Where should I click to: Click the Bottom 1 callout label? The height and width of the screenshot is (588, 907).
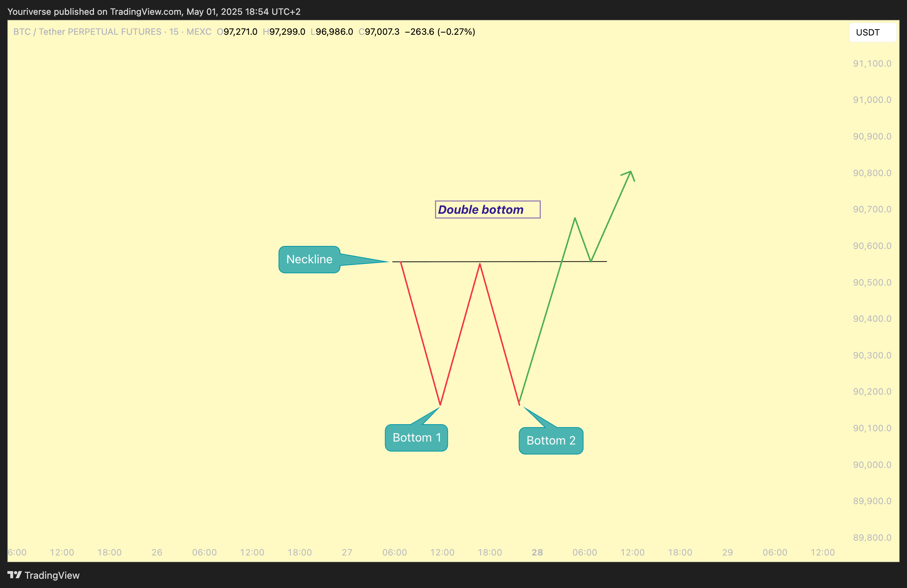click(416, 437)
